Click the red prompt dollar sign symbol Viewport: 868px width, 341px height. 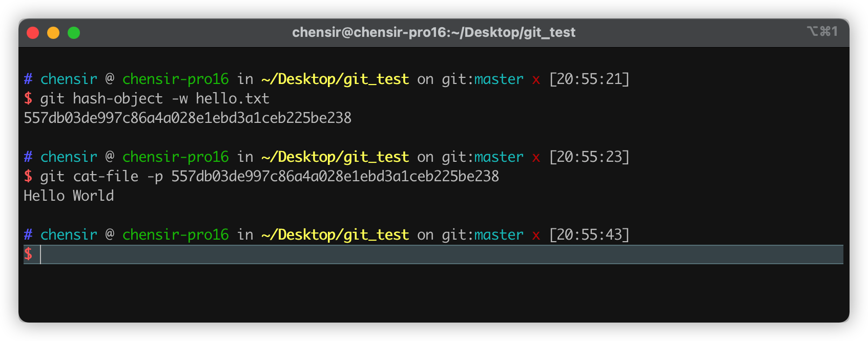pos(29,254)
